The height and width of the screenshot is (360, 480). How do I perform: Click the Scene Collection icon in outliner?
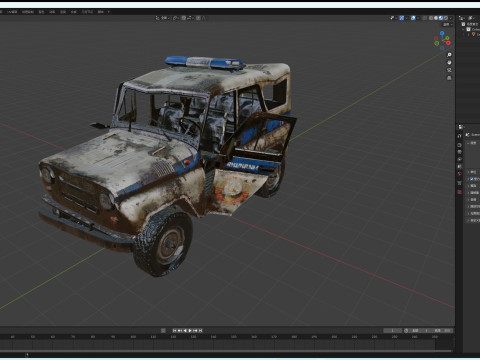pyautogui.click(x=463, y=24)
